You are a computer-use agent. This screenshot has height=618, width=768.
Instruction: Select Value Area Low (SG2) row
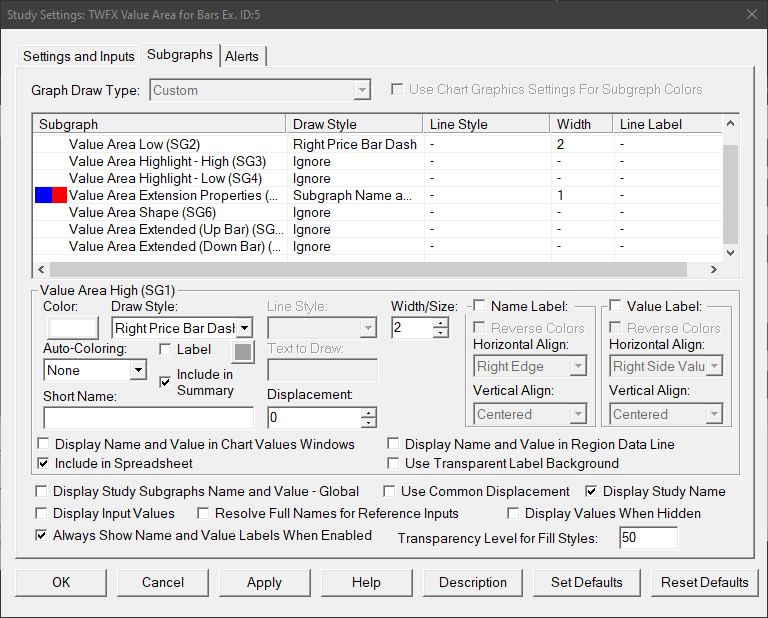(x=140, y=144)
